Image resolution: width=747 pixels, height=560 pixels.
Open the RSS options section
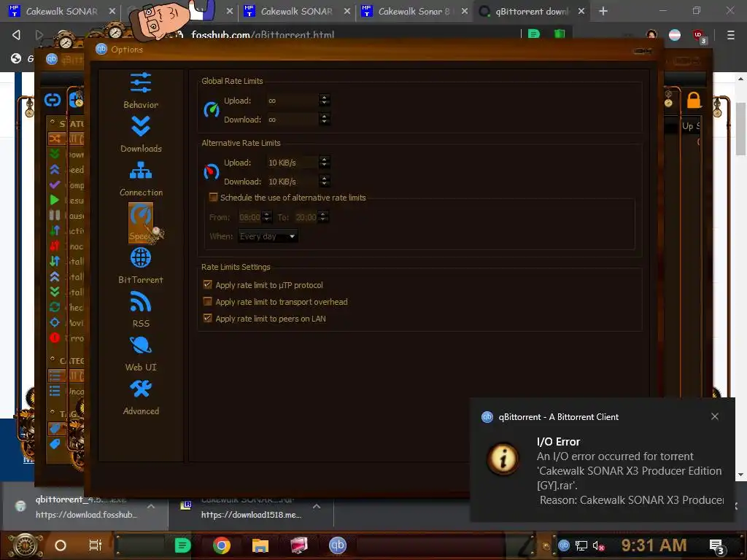(x=141, y=309)
